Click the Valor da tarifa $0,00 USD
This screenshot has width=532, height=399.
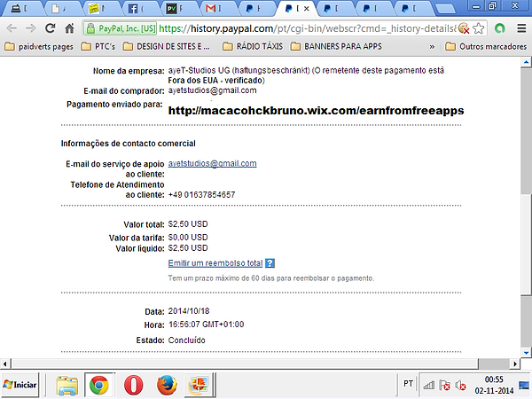coord(188,237)
